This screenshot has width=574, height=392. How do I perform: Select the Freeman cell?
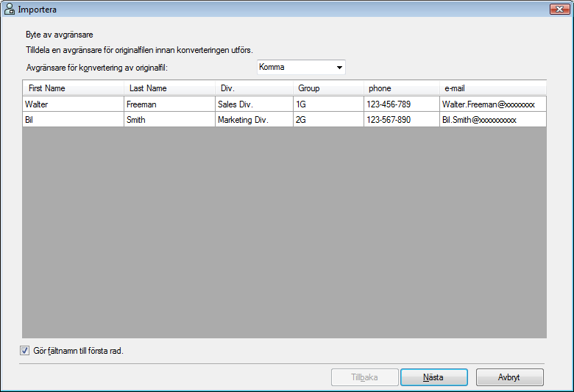169,104
